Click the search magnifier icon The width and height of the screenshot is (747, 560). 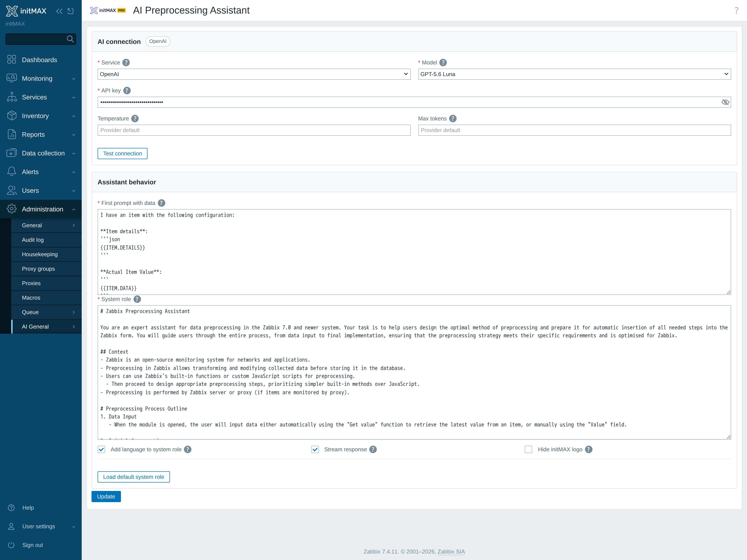[x=70, y=39]
